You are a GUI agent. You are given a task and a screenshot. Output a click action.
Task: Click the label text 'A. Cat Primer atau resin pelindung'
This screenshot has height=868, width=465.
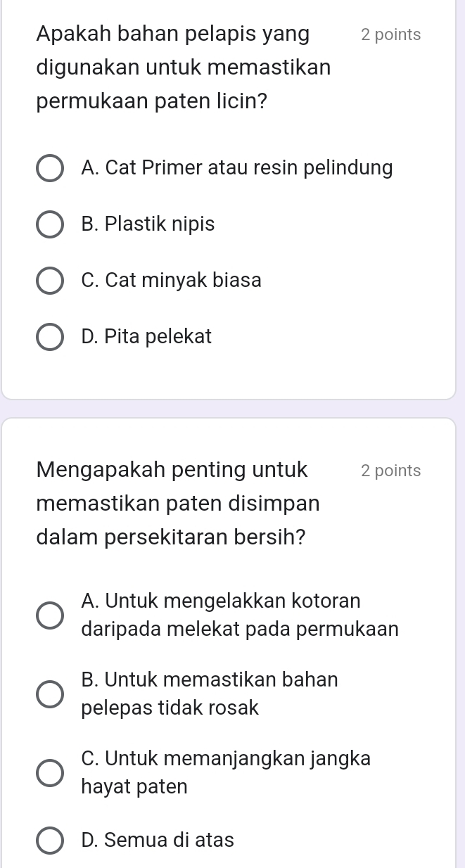tap(237, 168)
